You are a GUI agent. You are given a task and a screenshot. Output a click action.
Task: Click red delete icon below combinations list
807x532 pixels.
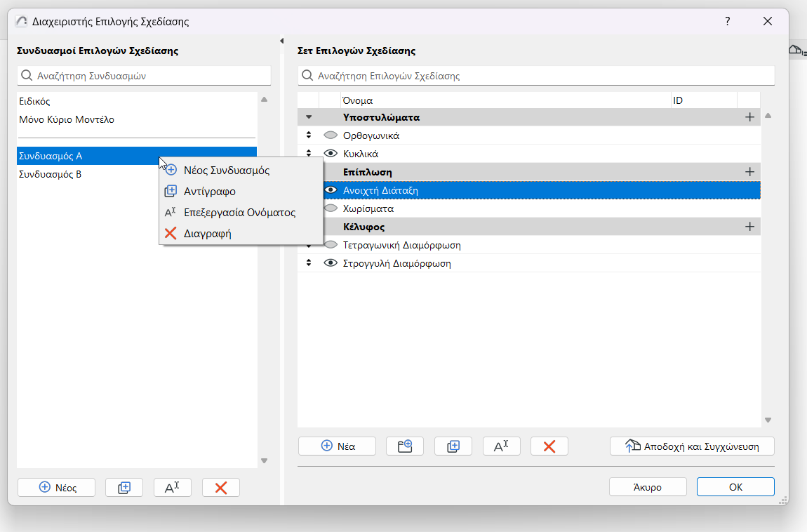pos(220,488)
